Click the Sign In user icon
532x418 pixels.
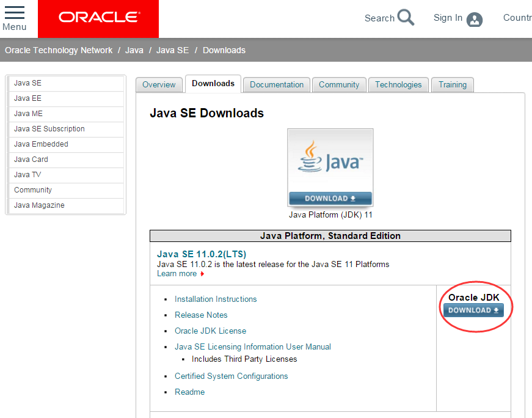click(x=475, y=20)
